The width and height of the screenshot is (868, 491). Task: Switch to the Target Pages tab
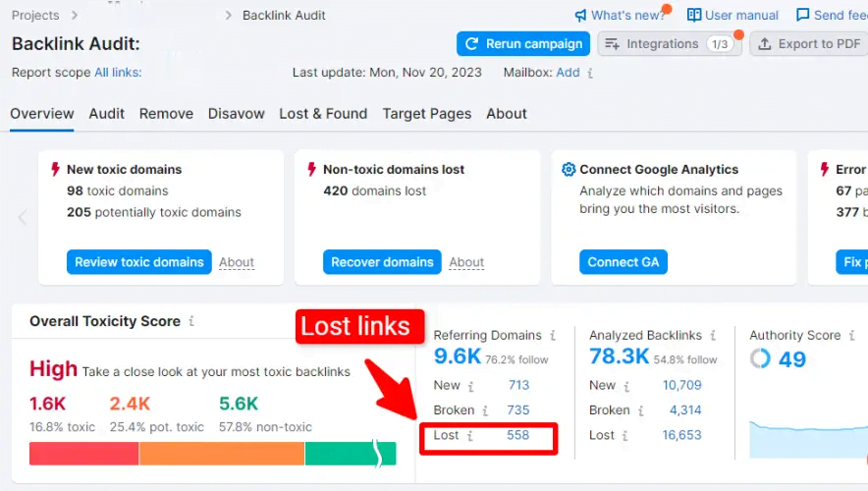(427, 114)
